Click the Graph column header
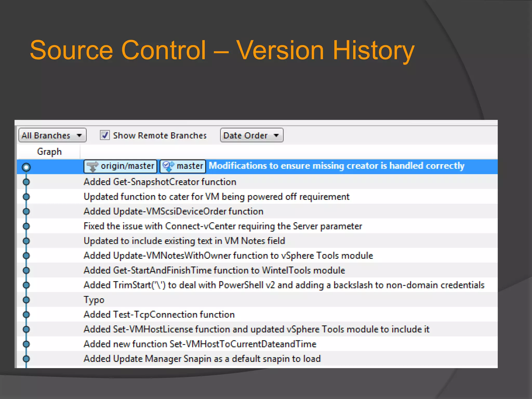The image size is (532, 399). 49,152
